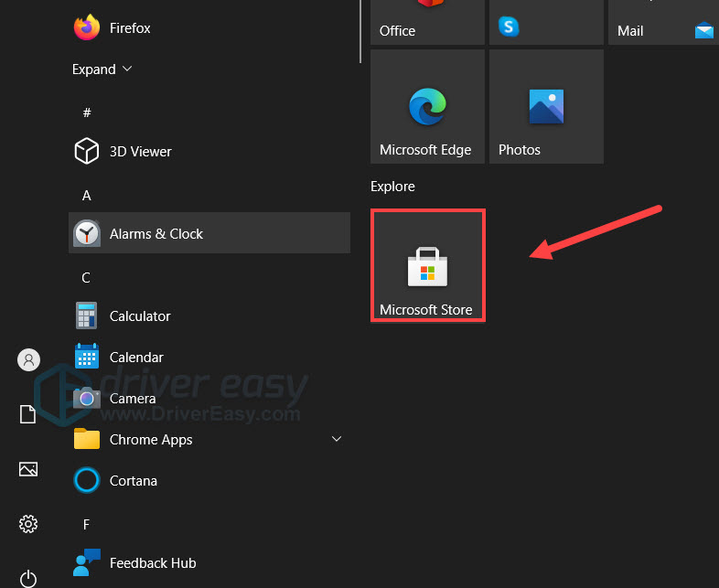Open the Calculator app
Image resolution: width=719 pixels, height=588 pixels.
pyautogui.click(x=139, y=316)
